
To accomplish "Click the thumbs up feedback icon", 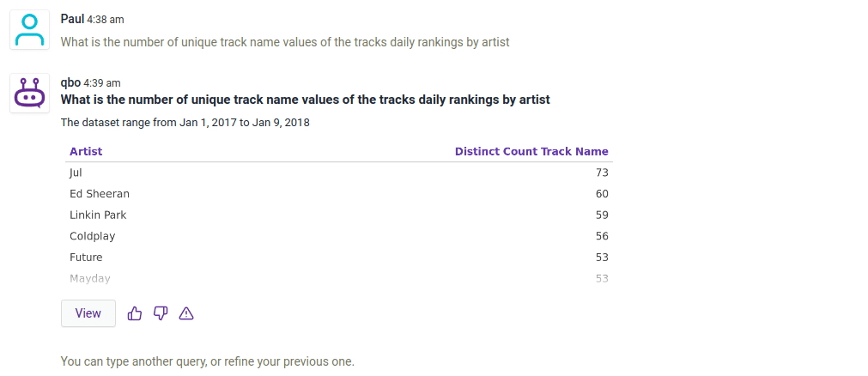I will (135, 313).
